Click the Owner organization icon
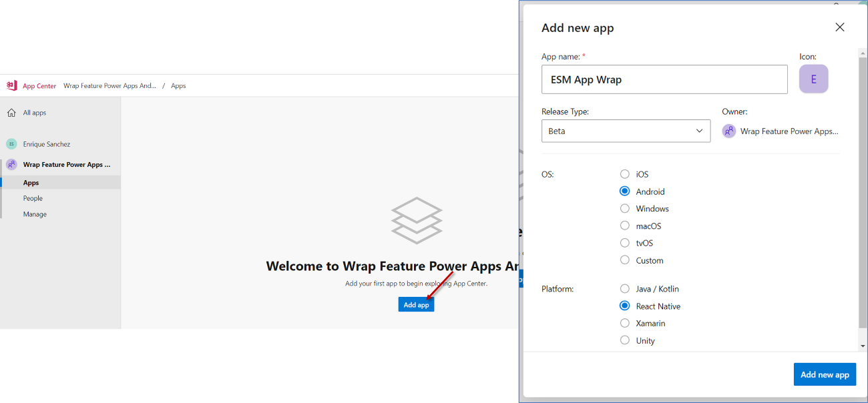 [x=729, y=131]
